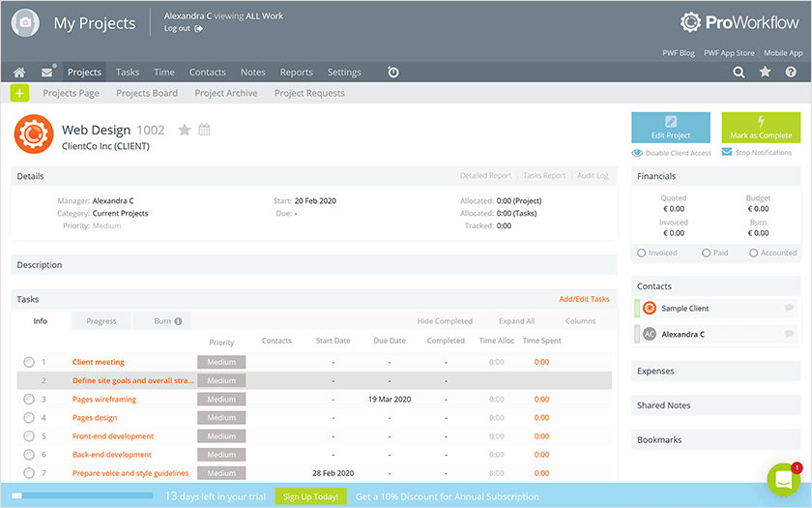Open Add/Edit Tasks link
This screenshot has height=508, width=812.
coord(584,299)
